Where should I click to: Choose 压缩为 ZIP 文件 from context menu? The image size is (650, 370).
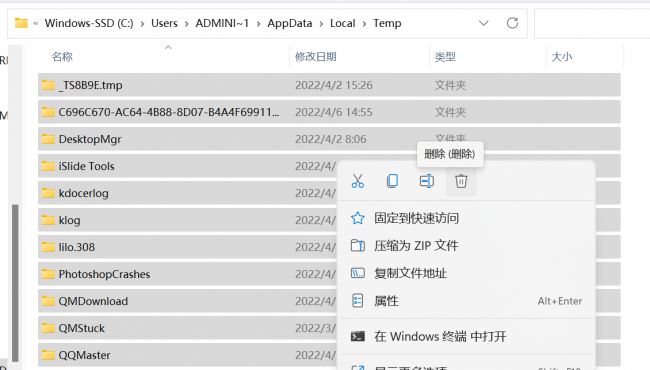point(466,245)
